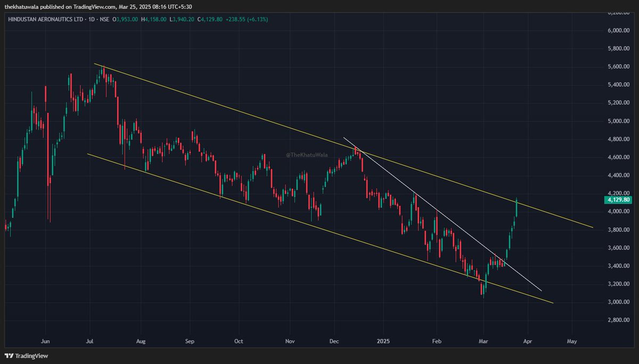Image resolution: width=639 pixels, height=364 pixels.
Task: Click the 3,200.00 price axis label
Action: [619, 284]
